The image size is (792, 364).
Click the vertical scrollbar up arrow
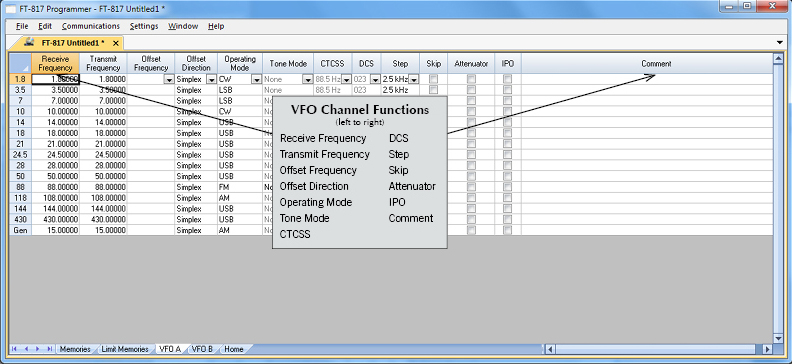click(x=778, y=59)
